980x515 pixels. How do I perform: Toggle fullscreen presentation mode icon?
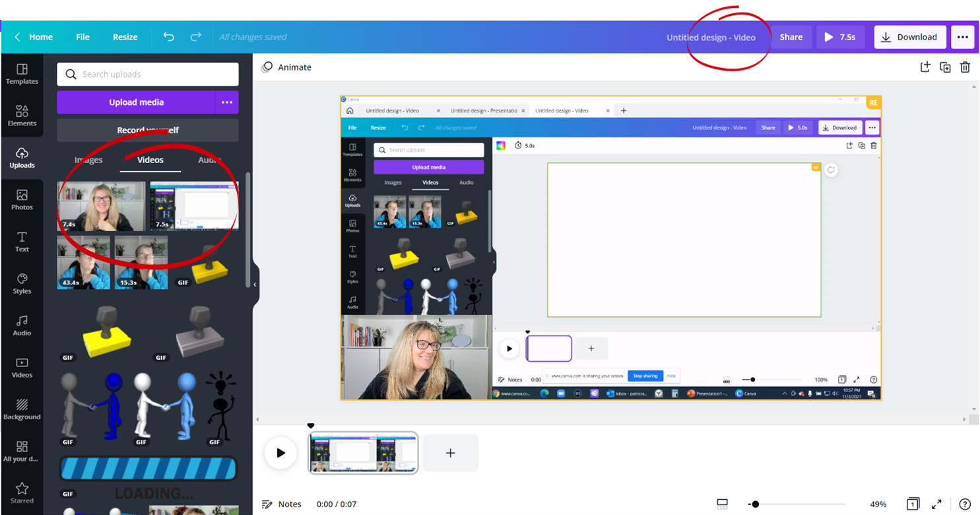tap(936, 504)
